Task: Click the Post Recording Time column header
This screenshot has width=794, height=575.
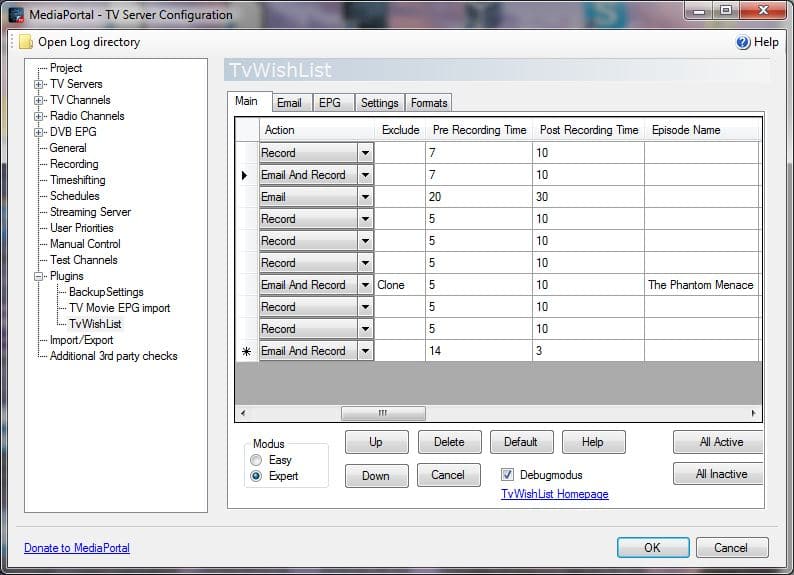Action: click(588, 130)
